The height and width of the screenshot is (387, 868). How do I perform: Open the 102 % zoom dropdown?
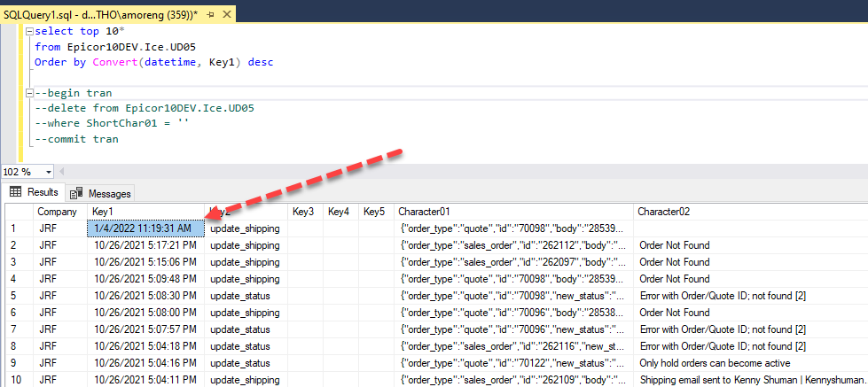coord(48,172)
